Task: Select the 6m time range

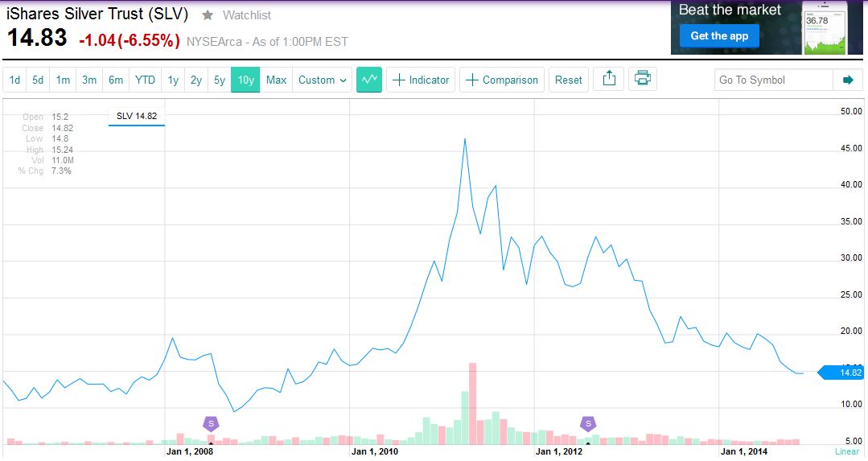Action: (x=116, y=80)
